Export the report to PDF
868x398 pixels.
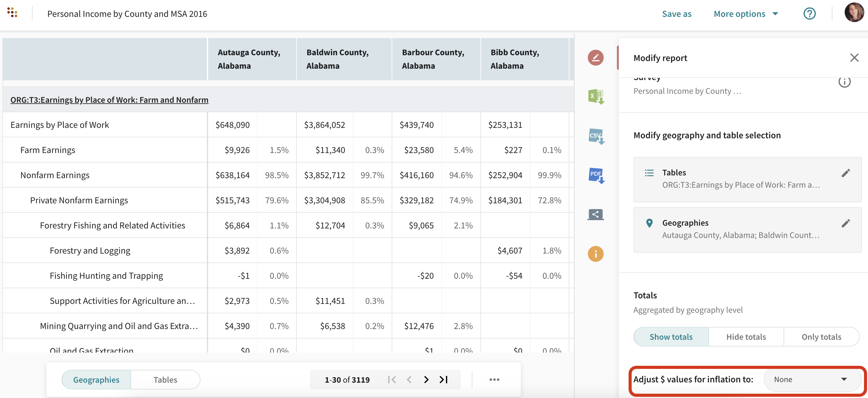[595, 175]
